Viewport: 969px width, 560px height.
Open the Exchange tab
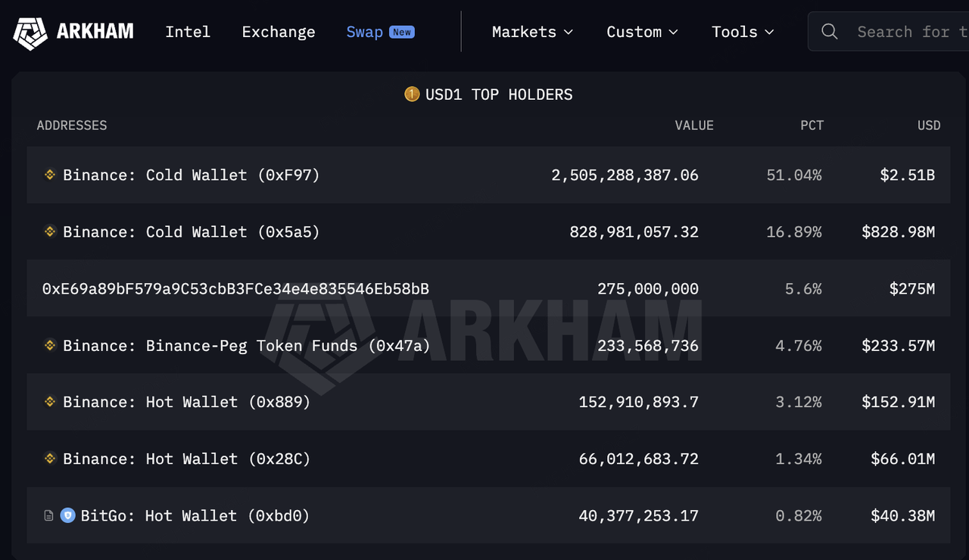click(279, 32)
